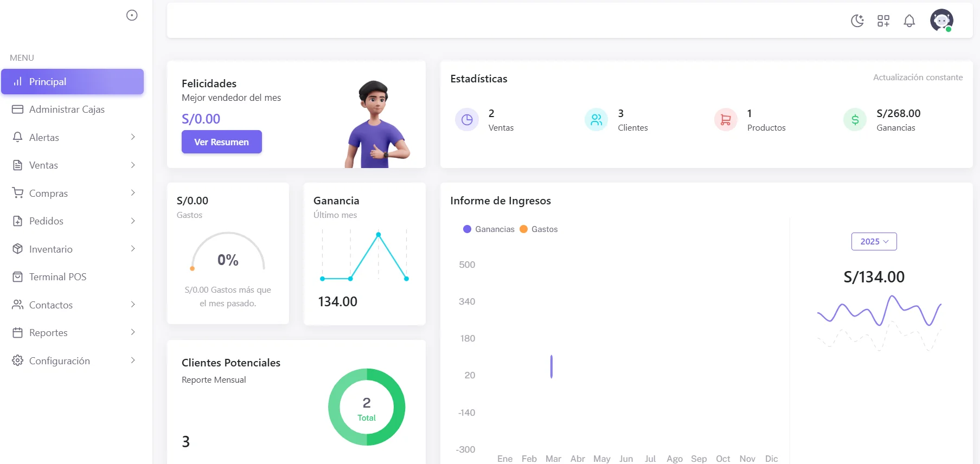980x464 pixels.
Task: Expand the Pedidos submenu chevron
Action: tap(133, 221)
